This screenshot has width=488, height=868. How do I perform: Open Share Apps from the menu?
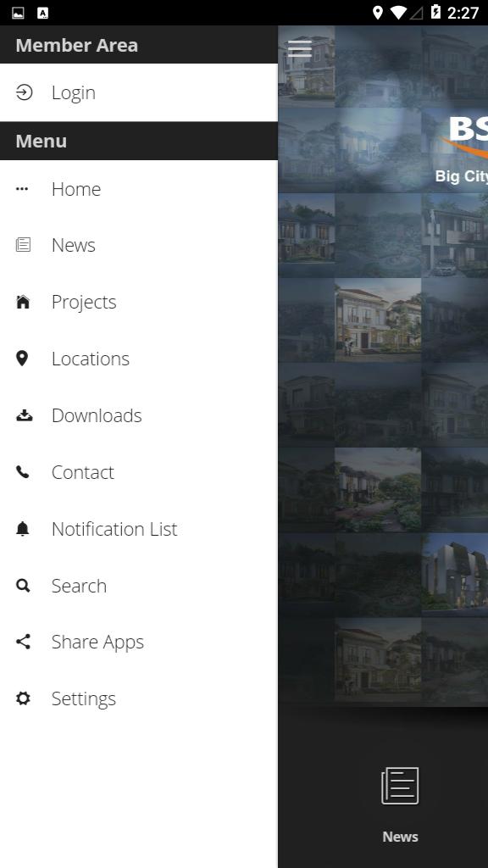point(139,643)
